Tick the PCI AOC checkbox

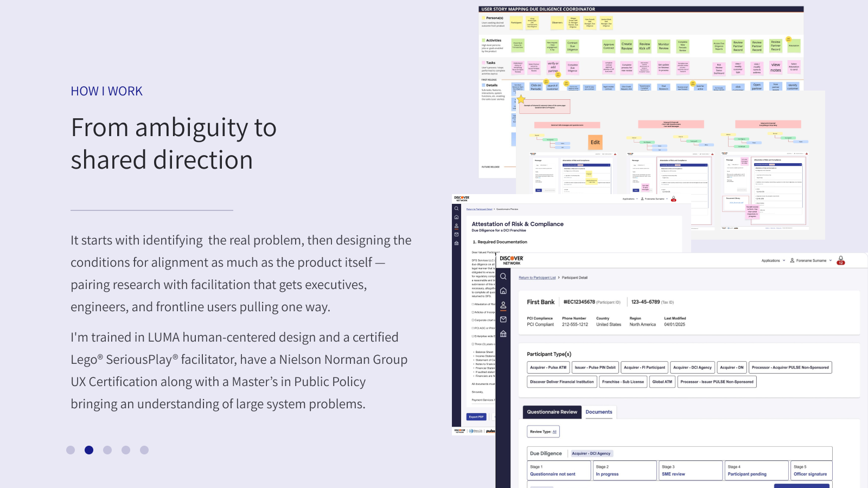click(473, 328)
